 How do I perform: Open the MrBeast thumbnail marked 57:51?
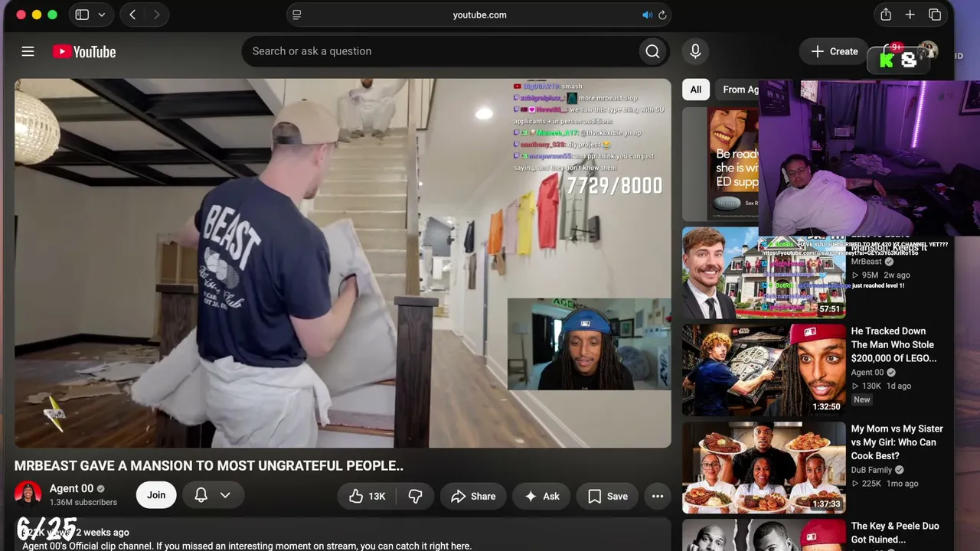pos(764,272)
